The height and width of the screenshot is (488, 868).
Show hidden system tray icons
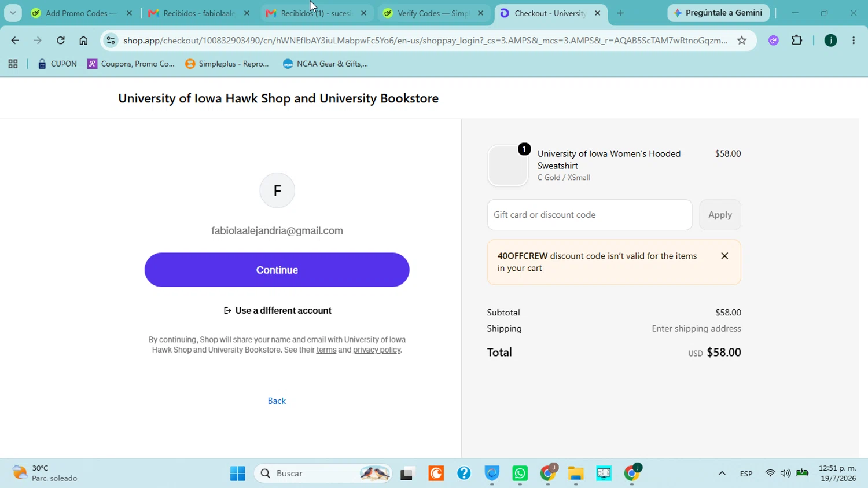click(722, 474)
